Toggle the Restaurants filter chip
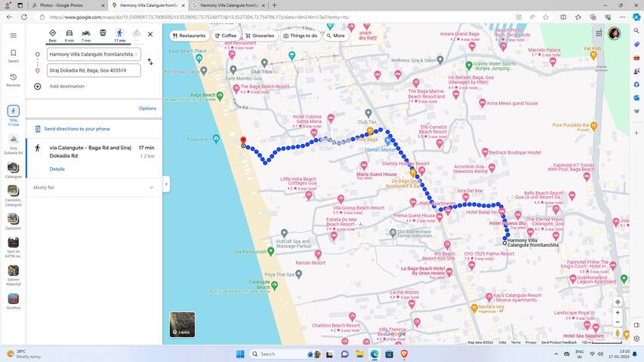The width and height of the screenshot is (644, 362). tap(189, 35)
